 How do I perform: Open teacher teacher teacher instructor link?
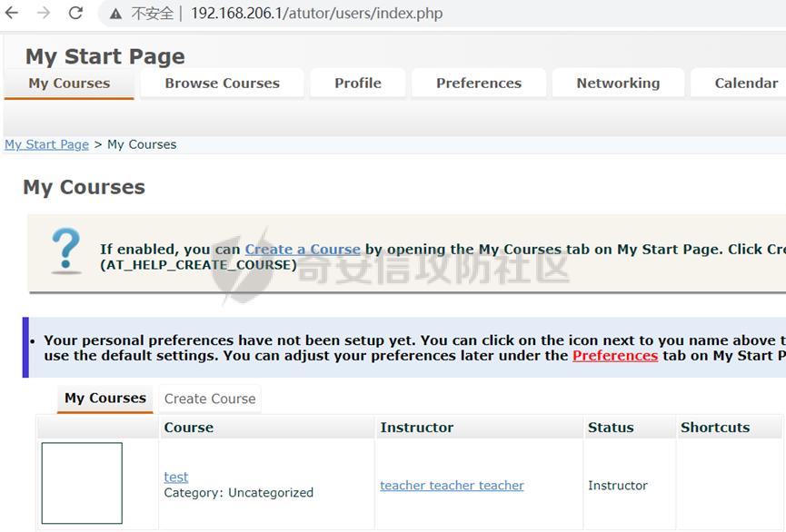tap(452, 486)
